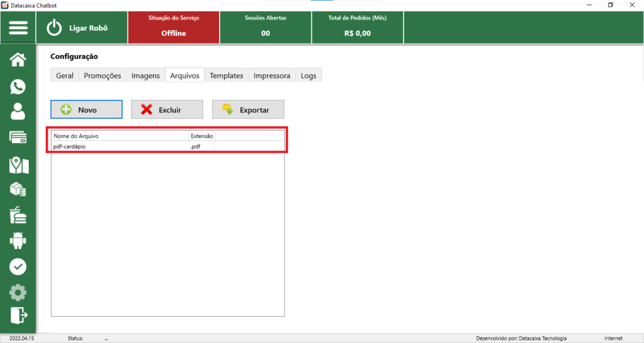644x343 pixels.
Task: Select the pdf-cardápio file row
Action: tap(119, 146)
